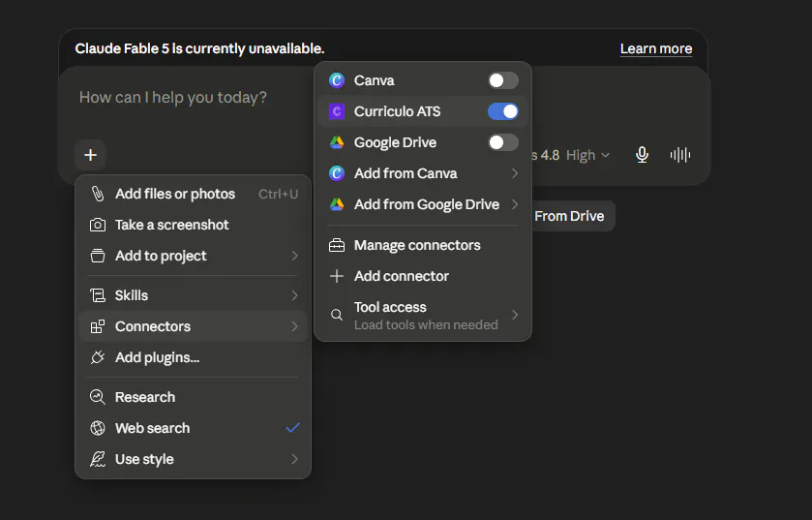Click the Load tools when needed subtitle
The height and width of the screenshot is (520, 812).
tap(426, 324)
